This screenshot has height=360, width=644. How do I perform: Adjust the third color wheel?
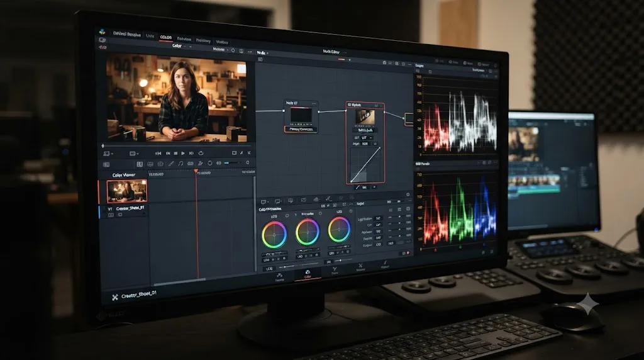(x=339, y=229)
